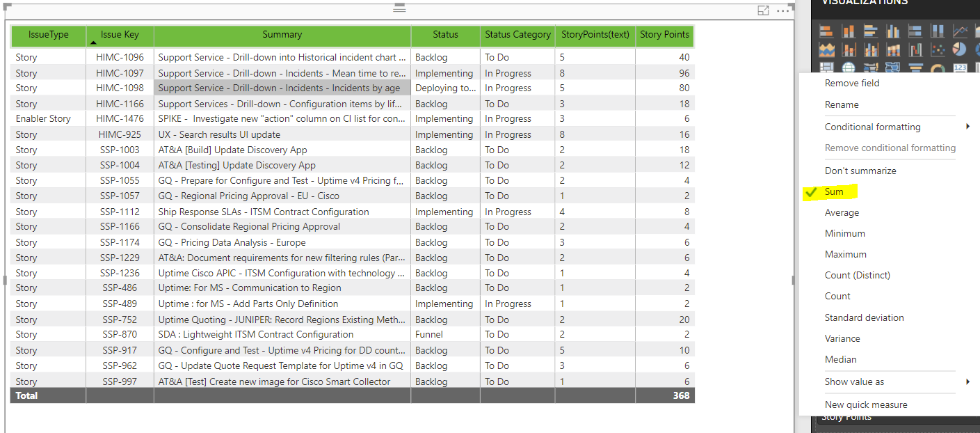
Task: Click issue key HIMC-925 cell
Action: 120,134
